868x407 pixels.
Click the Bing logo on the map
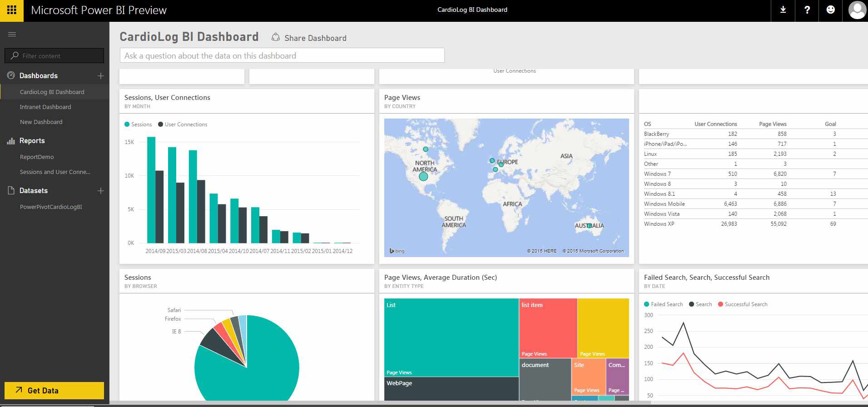coord(397,251)
